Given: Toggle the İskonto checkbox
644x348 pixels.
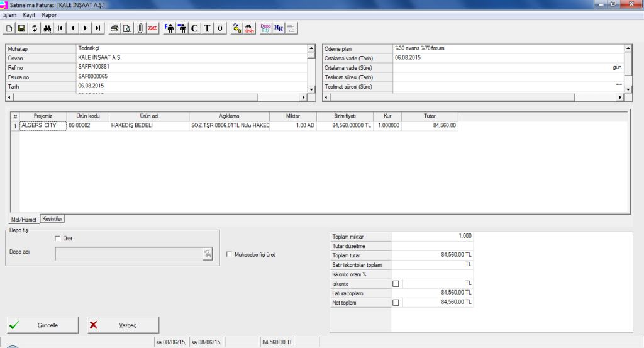Looking at the screenshot, I should coord(396,284).
